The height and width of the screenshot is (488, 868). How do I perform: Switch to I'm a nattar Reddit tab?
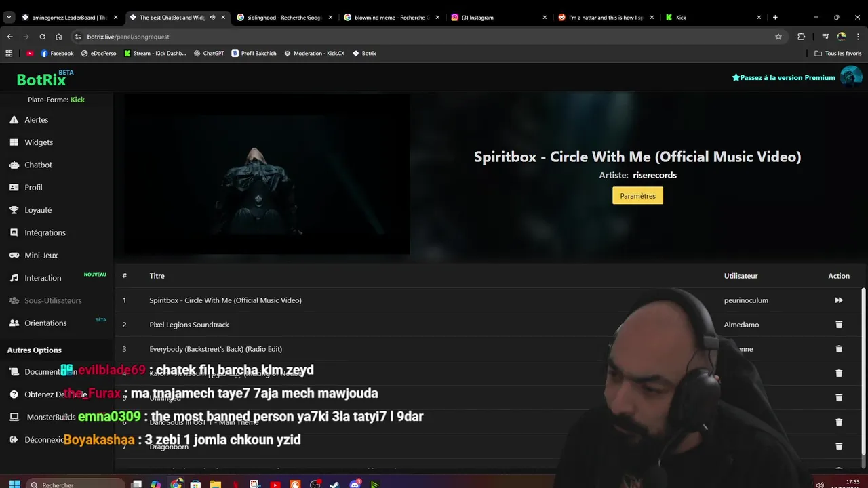606,18
